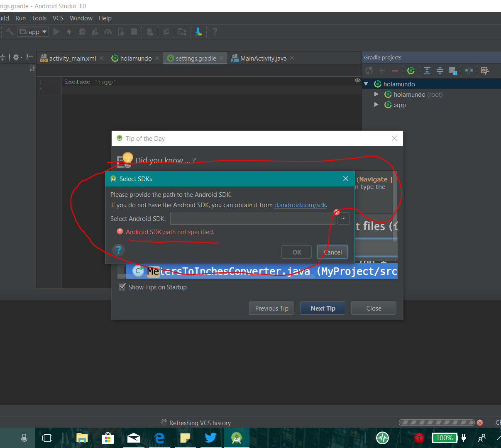Click Show Dependencies icon in Gradle panel

pyautogui.click(x=453, y=71)
